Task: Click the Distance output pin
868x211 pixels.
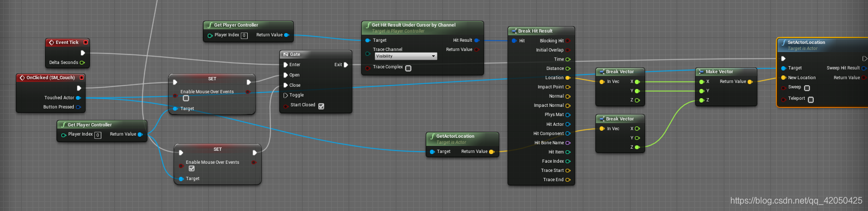Action: pyautogui.click(x=568, y=68)
